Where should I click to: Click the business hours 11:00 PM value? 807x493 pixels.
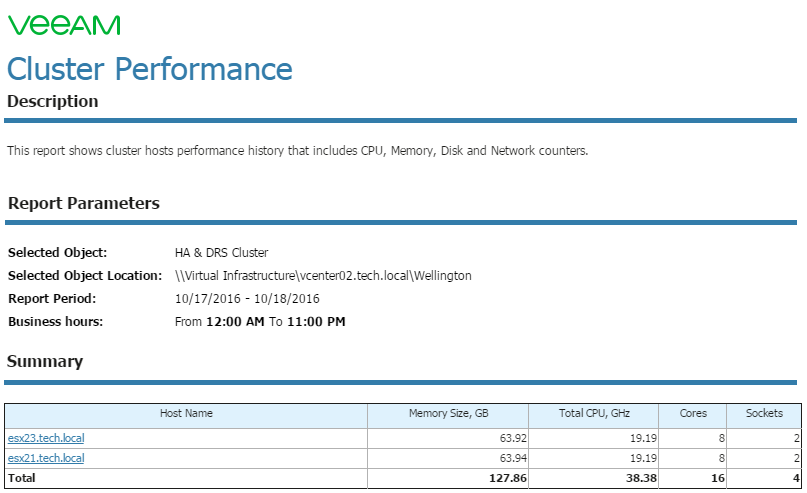tap(316, 322)
